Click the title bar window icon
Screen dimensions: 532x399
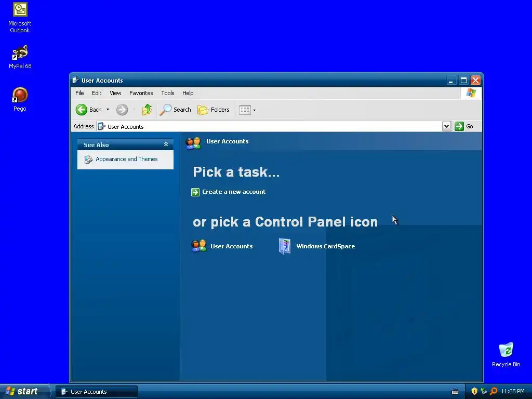[x=75, y=81]
